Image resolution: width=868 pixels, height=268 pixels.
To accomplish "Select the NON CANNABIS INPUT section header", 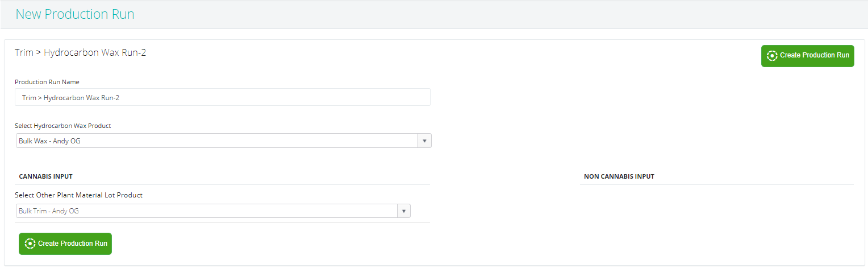I will click(x=619, y=176).
